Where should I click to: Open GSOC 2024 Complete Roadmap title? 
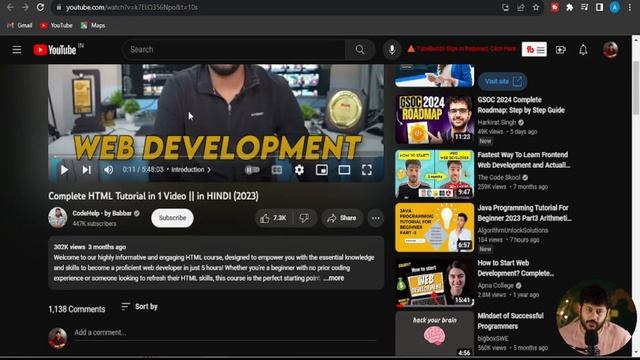click(x=521, y=105)
